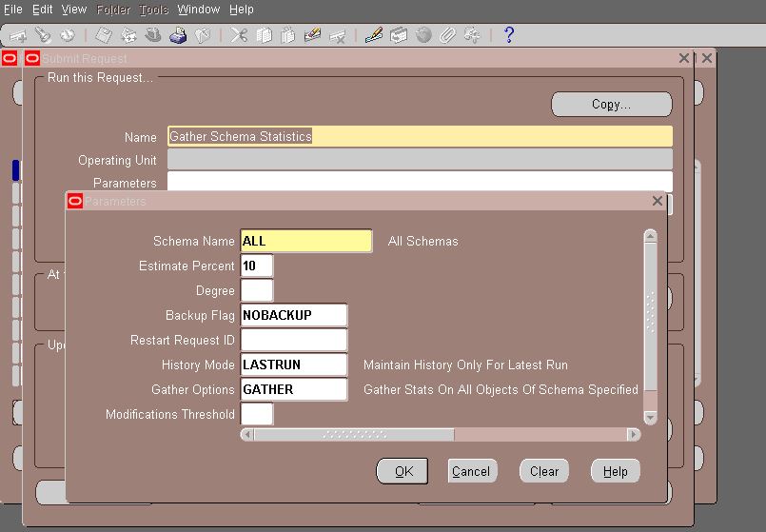Viewport: 766px width, 532px height.
Task: Click the Cut scissors toolbar icon
Action: point(239,35)
